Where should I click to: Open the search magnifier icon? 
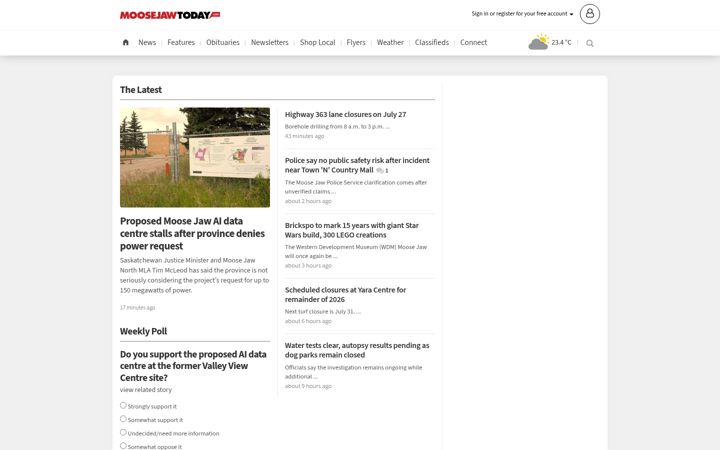[590, 43]
